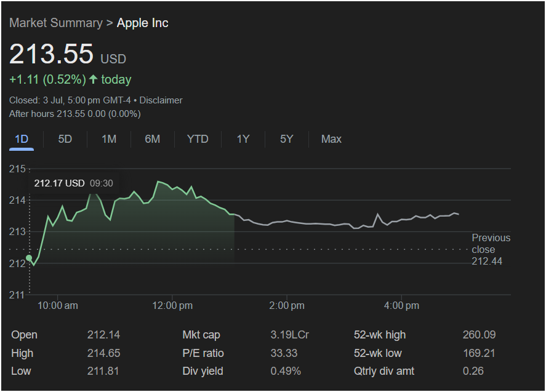Click the 4:00 pm axis label
The height and width of the screenshot is (392, 546).
point(401,306)
